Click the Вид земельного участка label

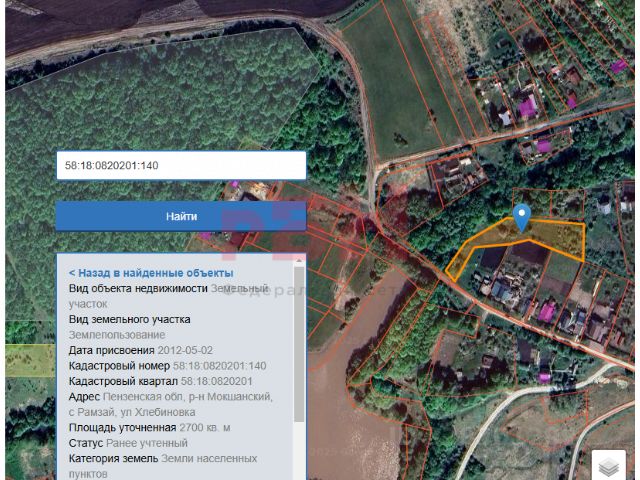129,319
